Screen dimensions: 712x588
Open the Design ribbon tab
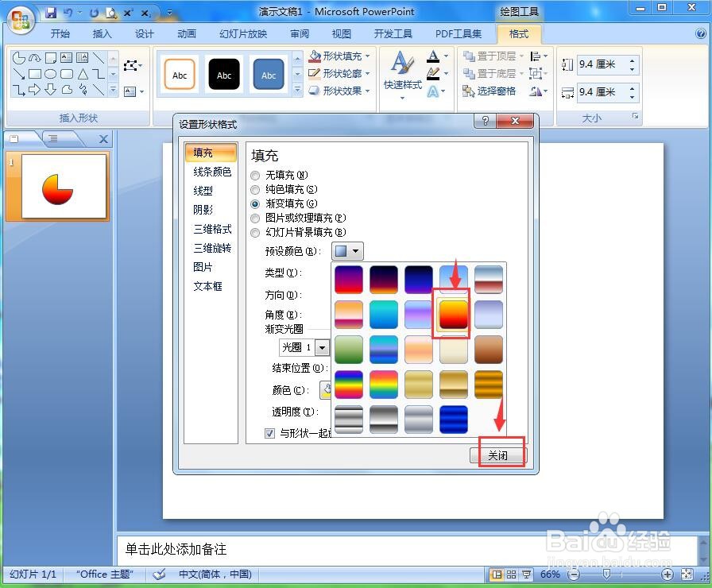point(145,33)
